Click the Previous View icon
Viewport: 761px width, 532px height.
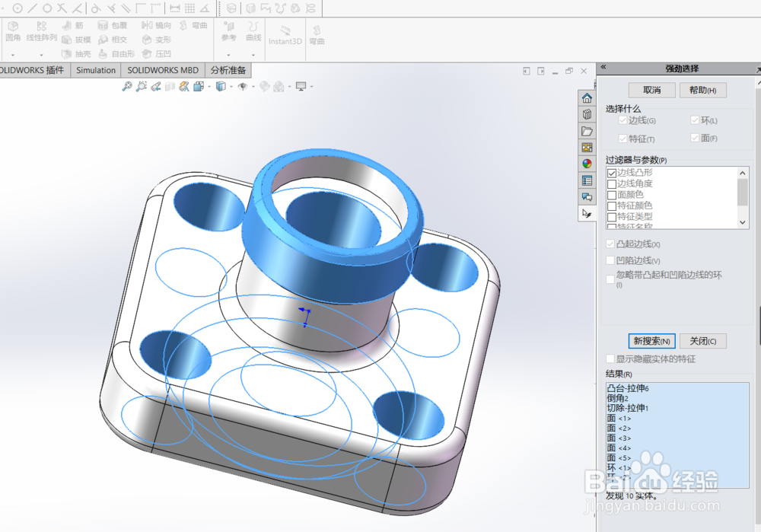tap(155, 87)
